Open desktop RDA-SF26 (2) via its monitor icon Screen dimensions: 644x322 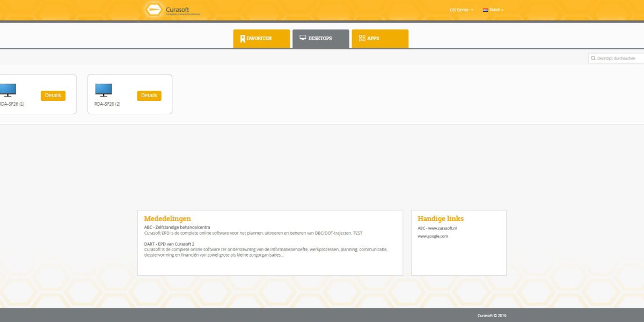104,90
